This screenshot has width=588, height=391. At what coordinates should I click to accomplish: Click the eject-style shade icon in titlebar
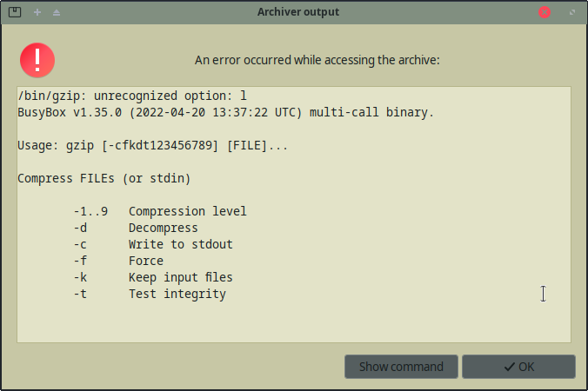57,13
